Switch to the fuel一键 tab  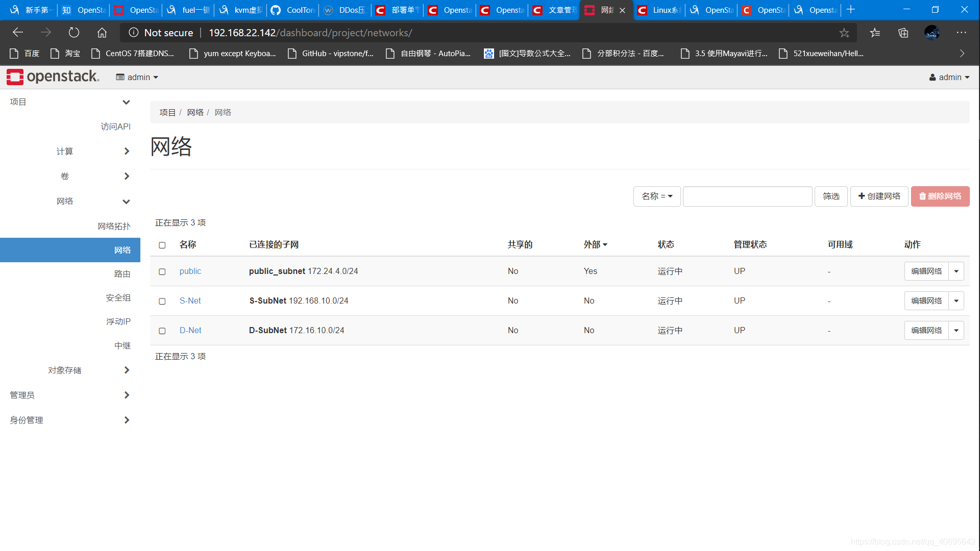coord(188,10)
